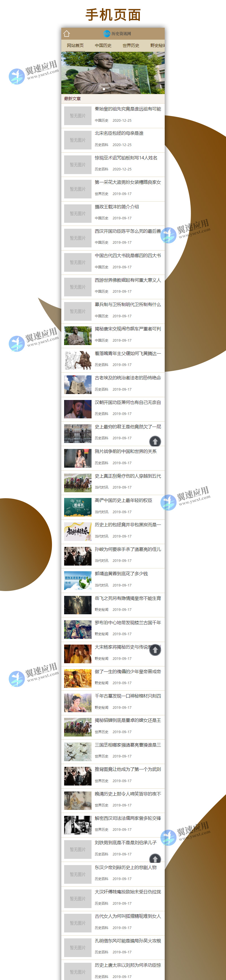Viewport: 226px width, 980px height.
Task: Open article 高俨中国历史上最年轻的权臣
Action: point(123,500)
